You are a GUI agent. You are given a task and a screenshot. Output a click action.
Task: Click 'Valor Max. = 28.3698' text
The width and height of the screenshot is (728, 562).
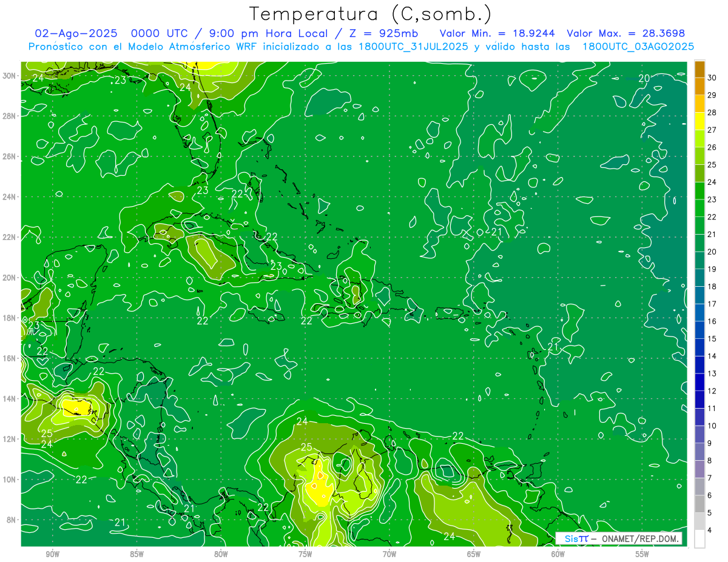(626, 33)
